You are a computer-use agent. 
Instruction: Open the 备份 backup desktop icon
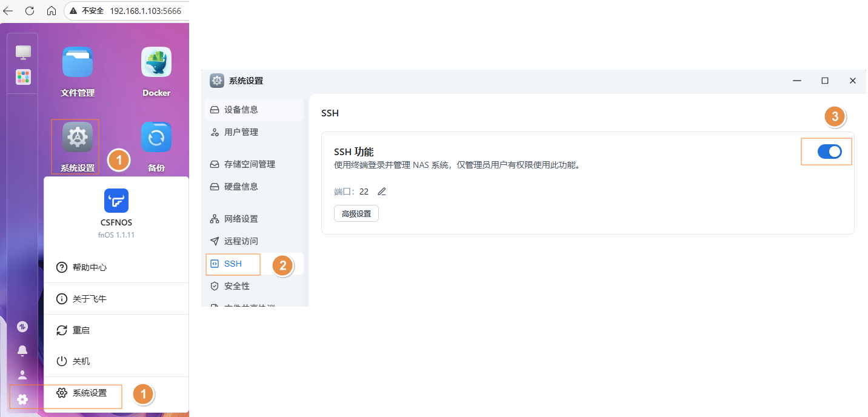point(156,137)
